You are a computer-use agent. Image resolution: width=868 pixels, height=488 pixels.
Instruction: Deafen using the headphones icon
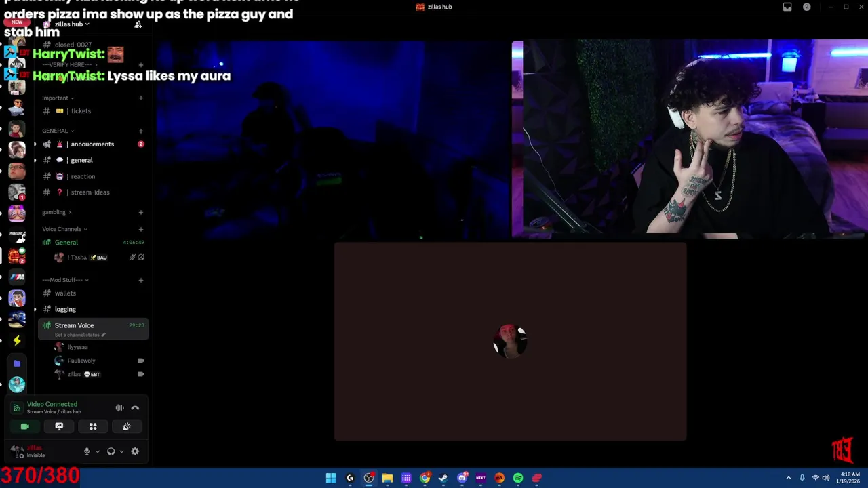(x=111, y=451)
